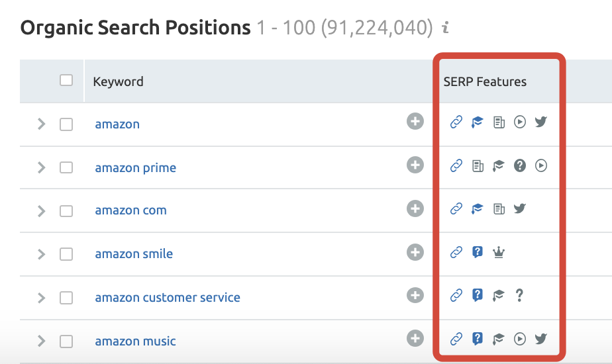Click the Twitter bird icon in amazon row

pyautogui.click(x=540, y=122)
